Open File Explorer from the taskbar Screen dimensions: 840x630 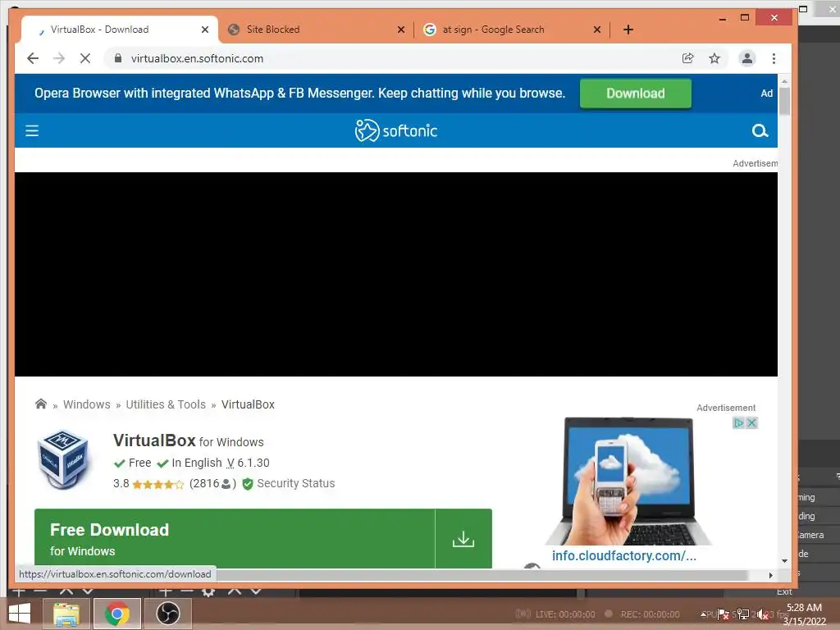coord(66,614)
